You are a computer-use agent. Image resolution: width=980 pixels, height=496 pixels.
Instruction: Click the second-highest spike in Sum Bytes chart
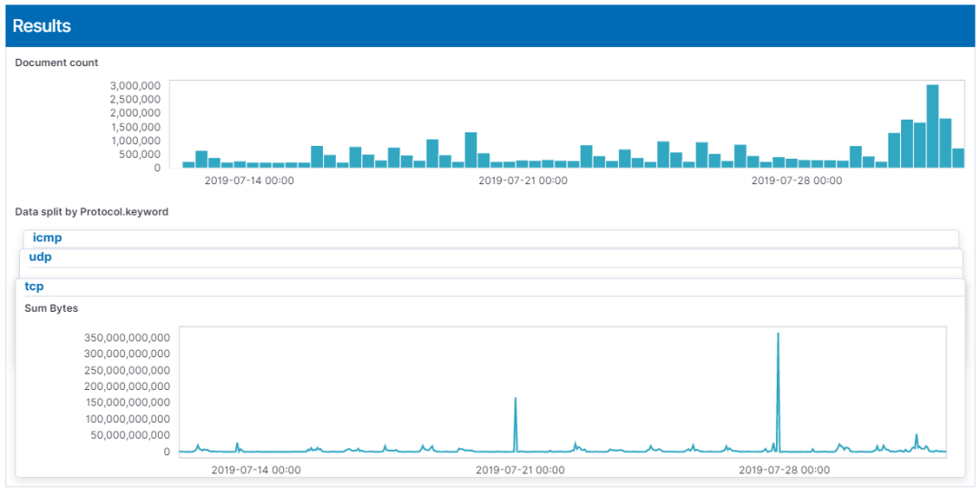[x=515, y=422]
